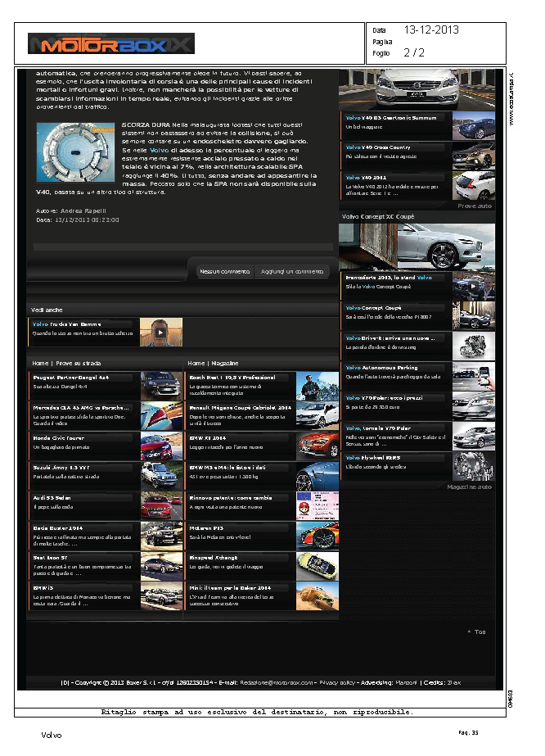Viewport: 545px width, 756px height.
Task: Click the Magazine section header link
Action: 223,362
